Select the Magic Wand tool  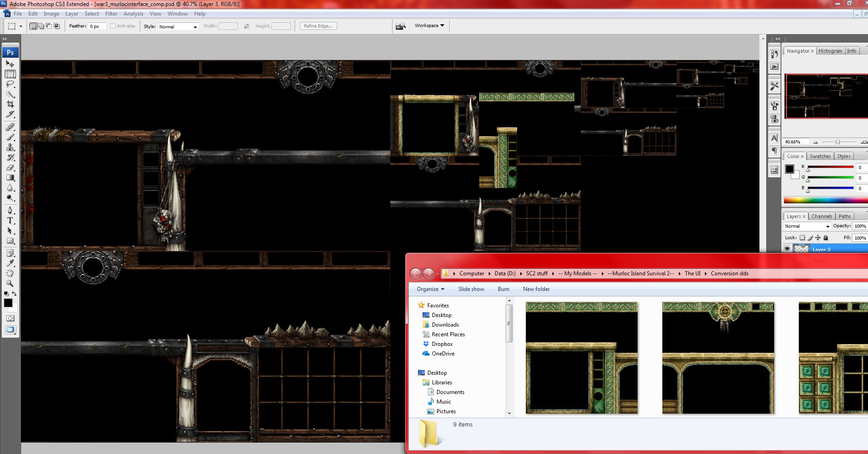[10, 94]
